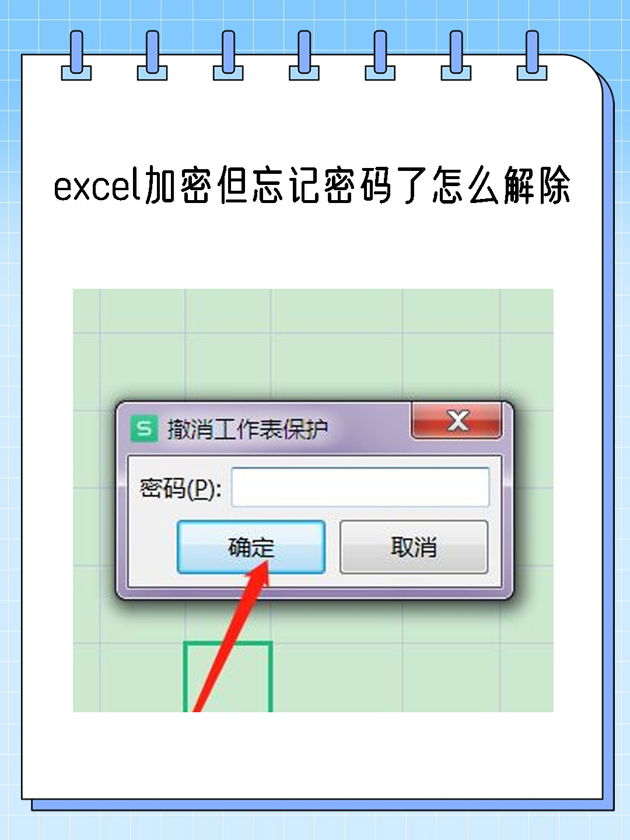Click the headline excel加密但忘记密码了怎么解除

click(x=312, y=185)
